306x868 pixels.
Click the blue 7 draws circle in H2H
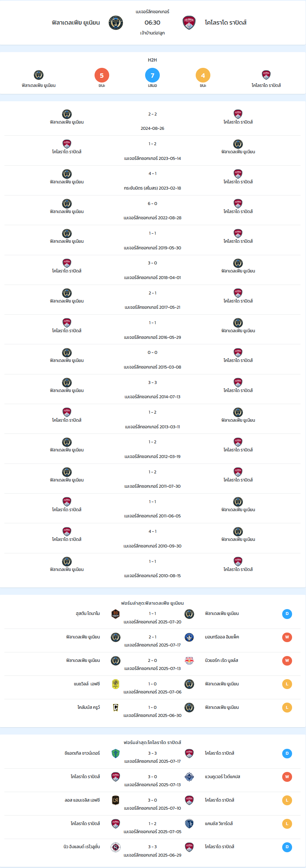pos(152,76)
